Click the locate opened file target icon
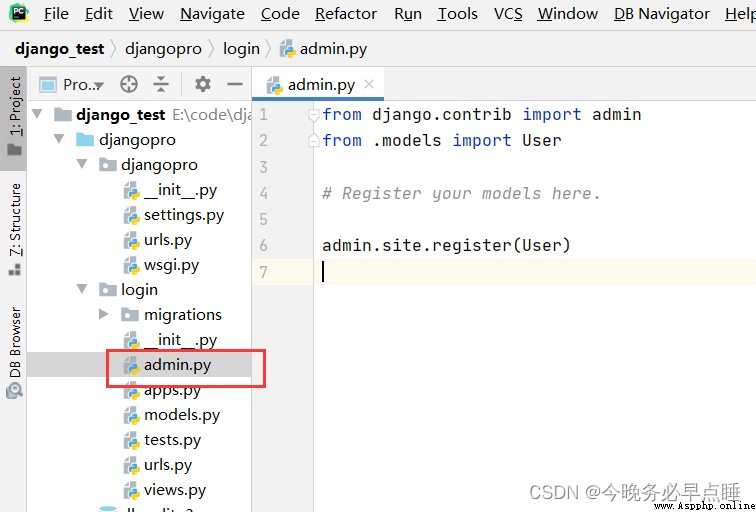 pyautogui.click(x=129, y=84)
